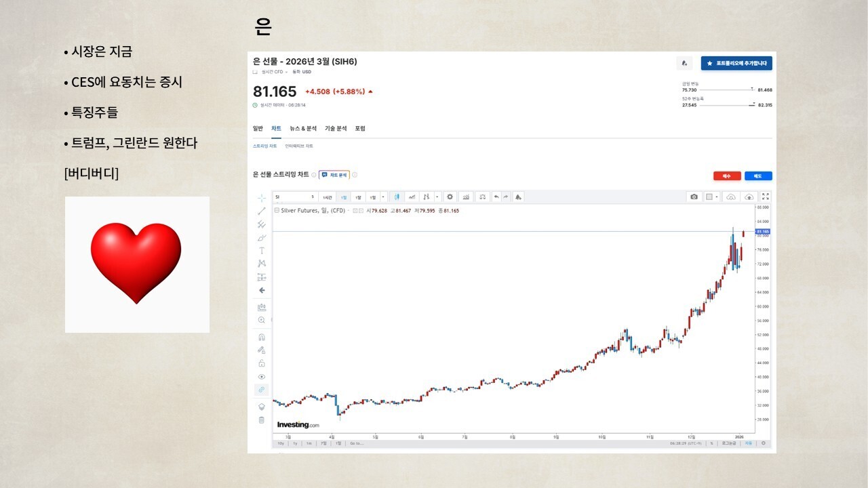Open the indicators menu
This screenshot has height=488, width=868.
pyautogui.click(x=466, y=197)
